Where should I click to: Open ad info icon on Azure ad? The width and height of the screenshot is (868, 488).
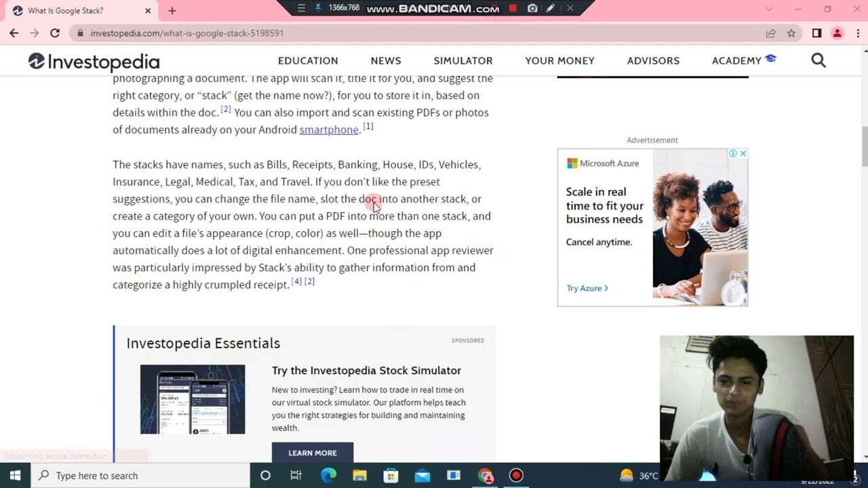point(733,154)
